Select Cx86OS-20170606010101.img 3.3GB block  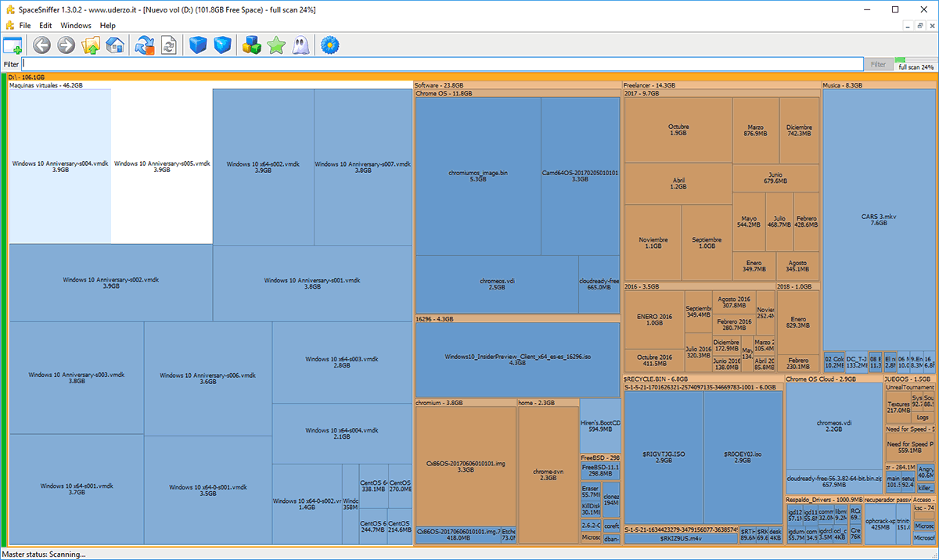(466, 466)
